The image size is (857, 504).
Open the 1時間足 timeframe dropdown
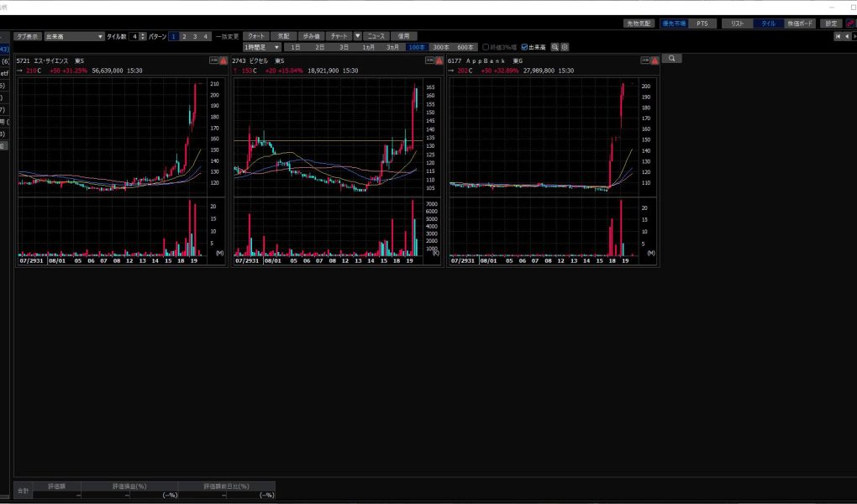(x=262, y=47)
